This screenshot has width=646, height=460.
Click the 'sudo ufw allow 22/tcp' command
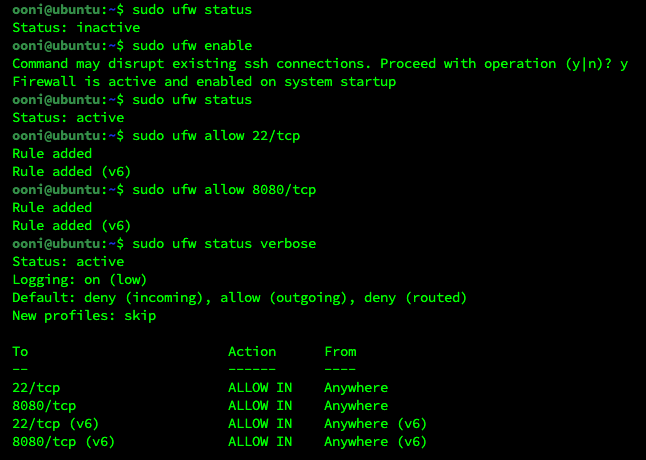[x=216, y=135]
